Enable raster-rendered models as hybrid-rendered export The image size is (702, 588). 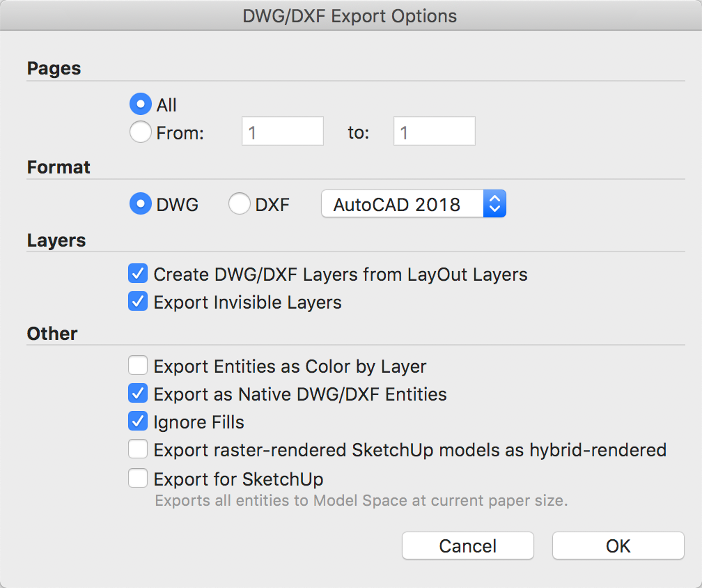138,449
